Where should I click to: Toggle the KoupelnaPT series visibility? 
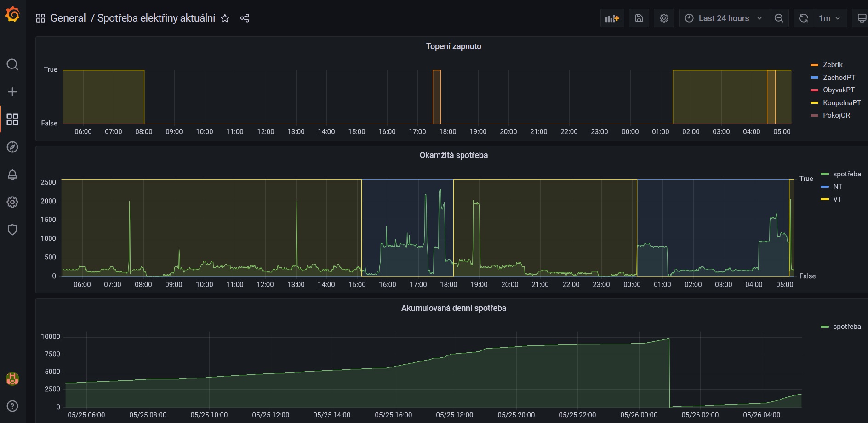point(842,103)
